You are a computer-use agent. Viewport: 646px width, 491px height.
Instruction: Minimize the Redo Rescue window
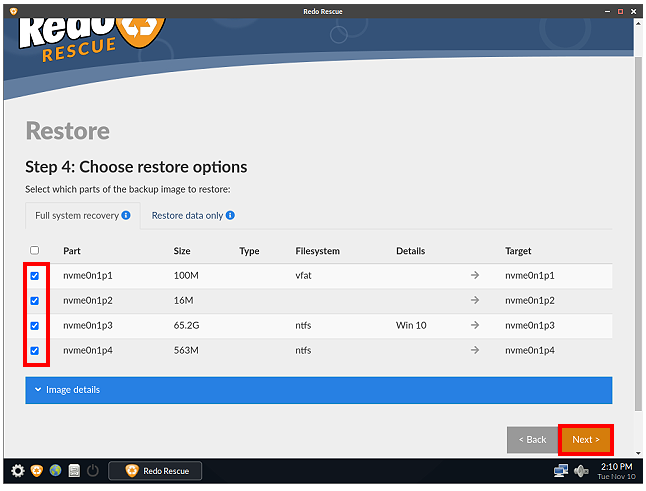pos(607,12)
